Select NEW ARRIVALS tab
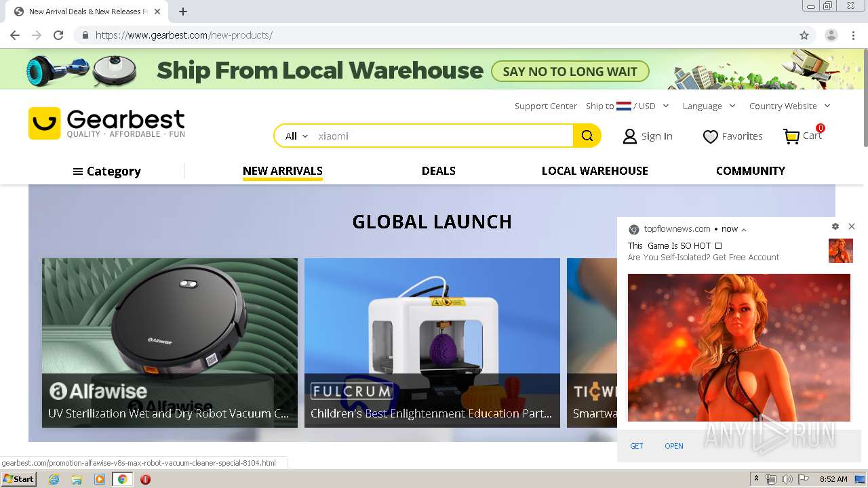The image size is (868, 488). tap(283, 171)
